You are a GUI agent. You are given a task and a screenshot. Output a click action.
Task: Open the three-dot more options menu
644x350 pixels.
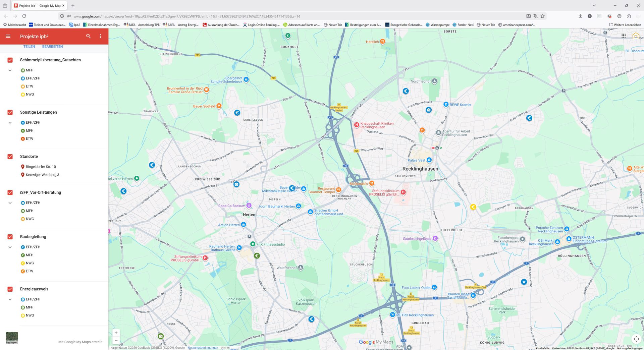click(x=100, y=36)
